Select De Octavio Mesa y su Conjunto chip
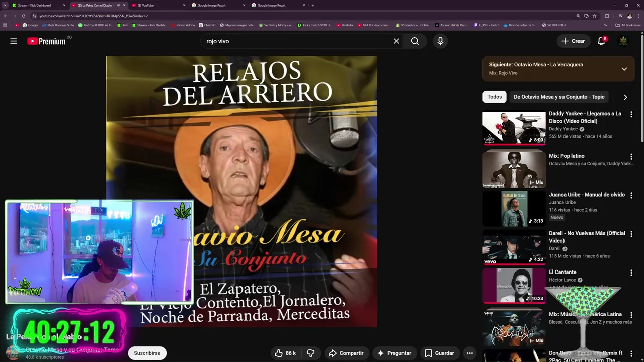This screenshot has width=644, height=362. [559, 97]
